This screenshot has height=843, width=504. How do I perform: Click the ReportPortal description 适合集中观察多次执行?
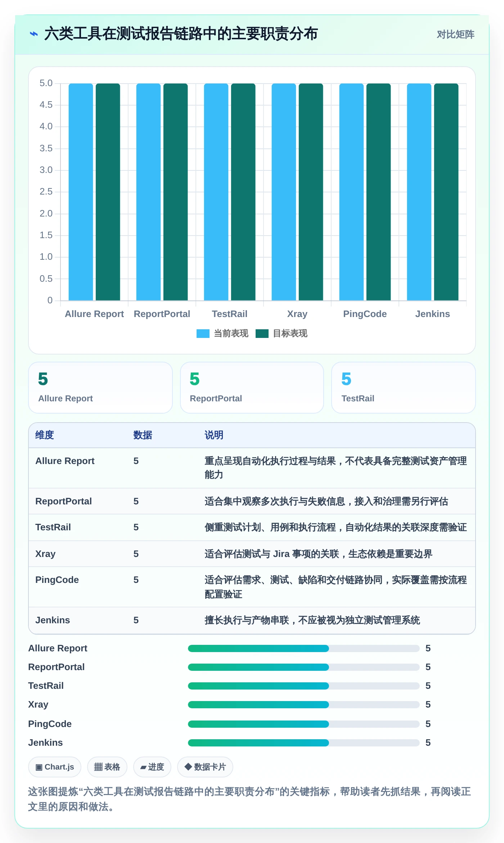pos(326,501)
